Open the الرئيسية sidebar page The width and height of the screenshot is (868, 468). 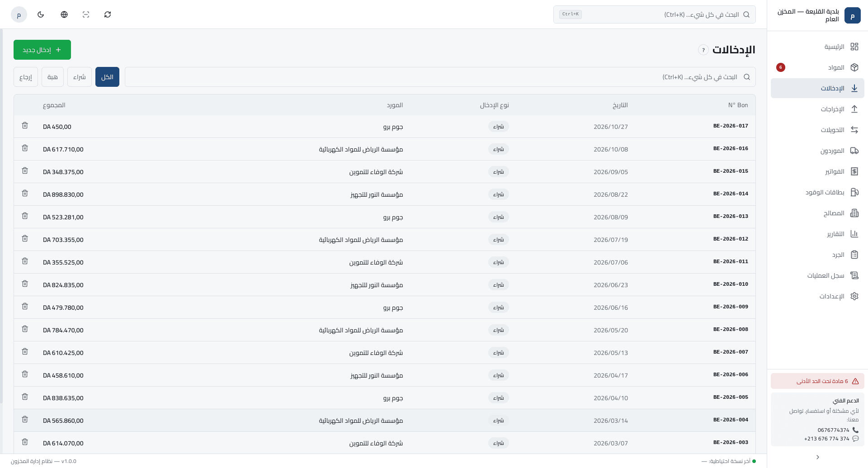point(817,47)
